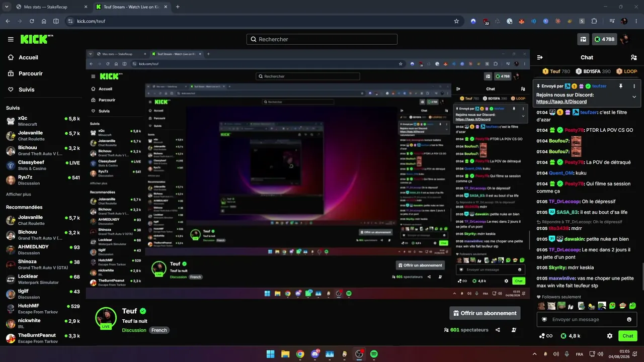644x362 pixels.
Task: Open Locklear Waterpark Simulator channel
Action: 43,280
